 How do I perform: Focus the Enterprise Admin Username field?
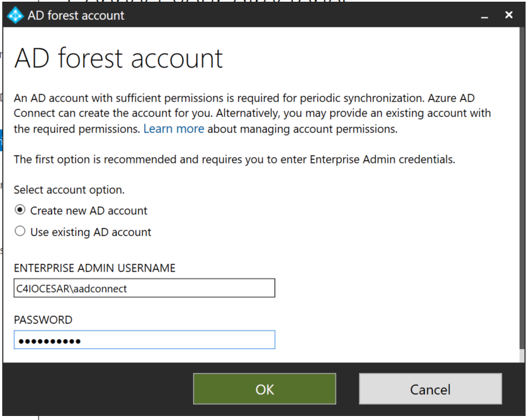coord(144,288)
